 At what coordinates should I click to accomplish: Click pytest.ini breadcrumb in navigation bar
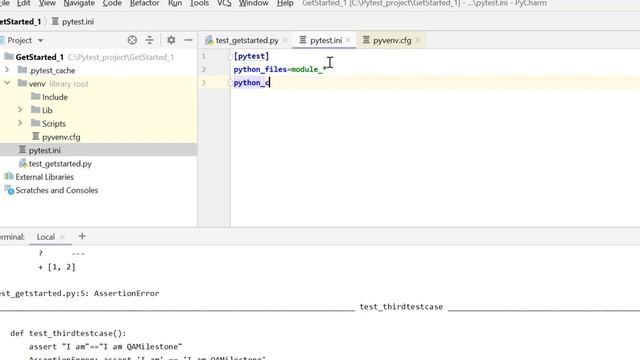[78, 22]
